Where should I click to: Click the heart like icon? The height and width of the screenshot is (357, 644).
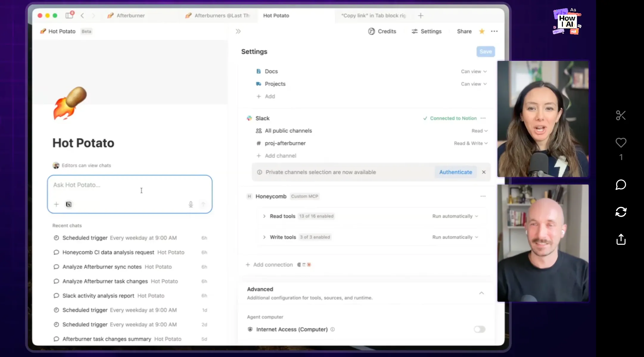tap(621, 143)
